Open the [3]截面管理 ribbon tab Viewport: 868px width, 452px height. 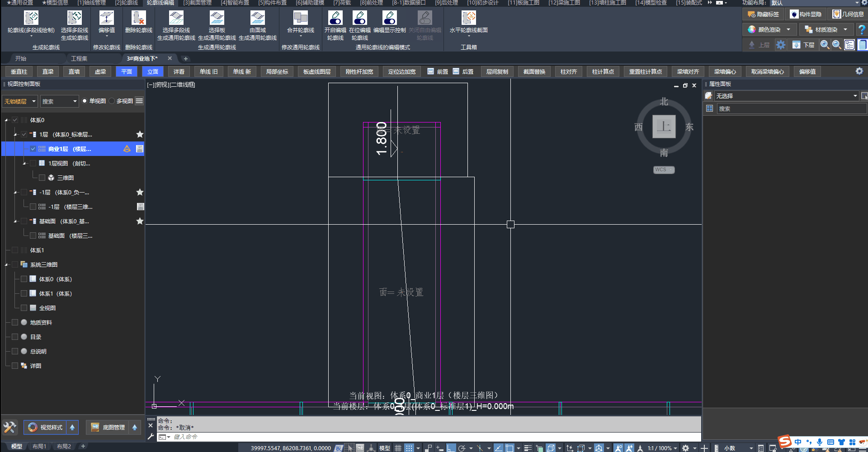click(x=197, y=3)
